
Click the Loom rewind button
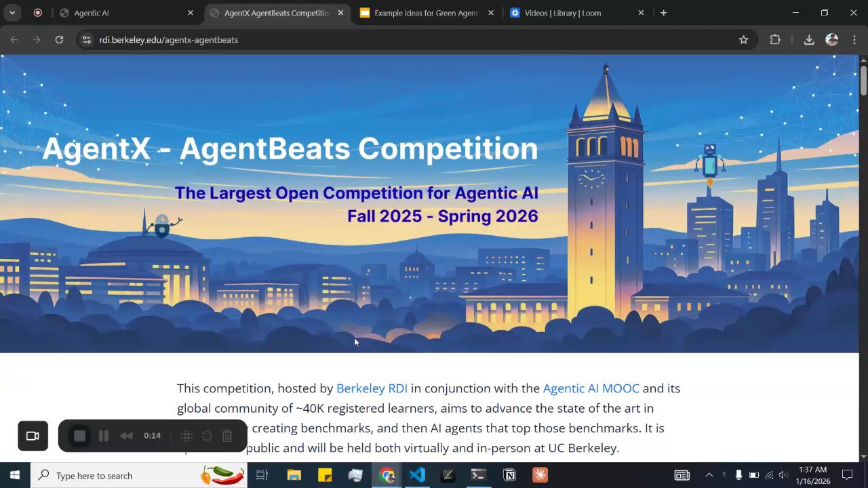(x=126, y=436)
